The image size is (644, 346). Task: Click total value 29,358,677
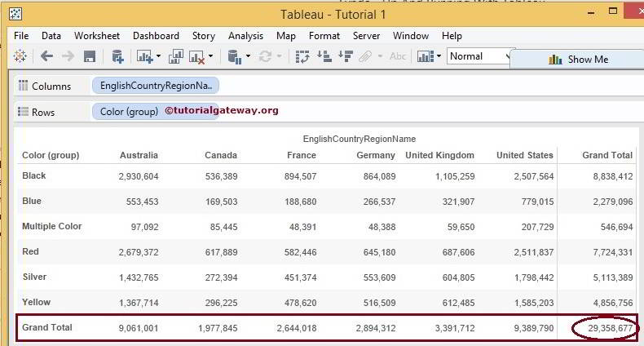point(610,328)
